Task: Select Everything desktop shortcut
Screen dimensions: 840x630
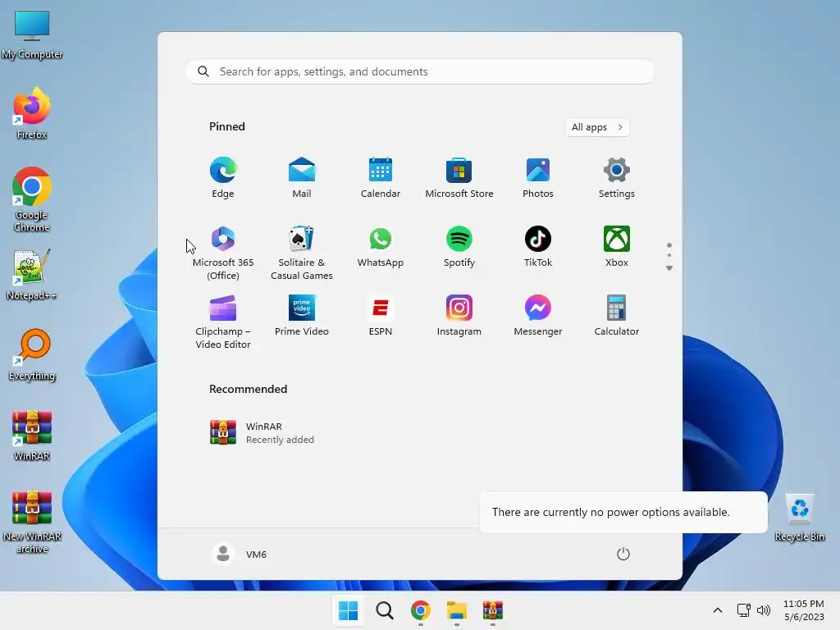Action: coord(32,354)
